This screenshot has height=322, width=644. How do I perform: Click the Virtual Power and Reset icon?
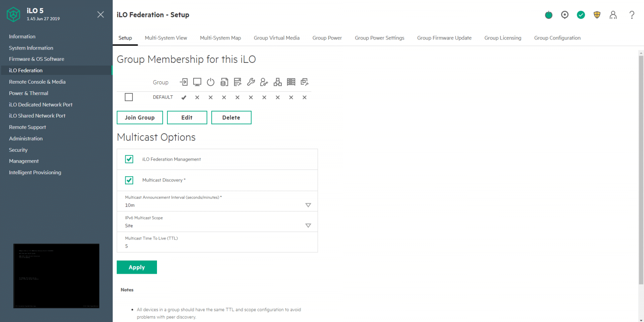211,82
